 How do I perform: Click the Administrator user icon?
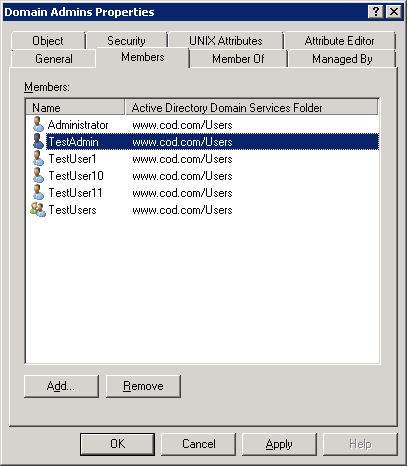pos(38,125)
